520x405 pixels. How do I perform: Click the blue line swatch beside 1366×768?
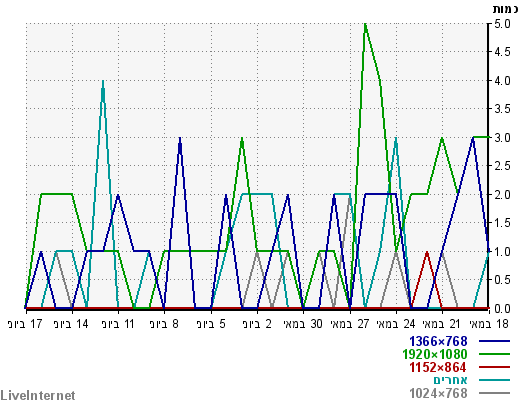(x=494, y=341)
